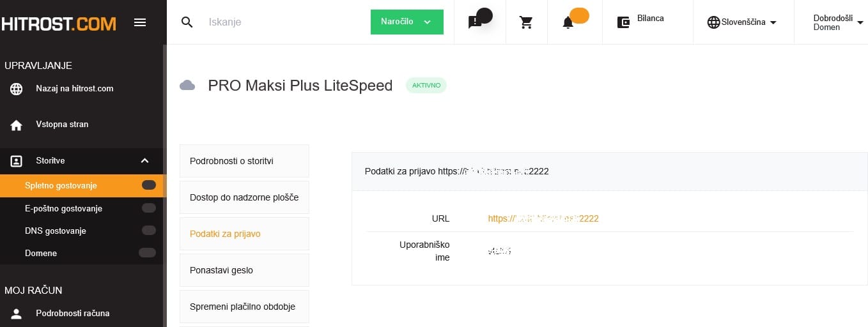Click the Podrobnosti računa person icon
Image resolution: width=868 pixels, height=327 pixels.
pos(17,314)
